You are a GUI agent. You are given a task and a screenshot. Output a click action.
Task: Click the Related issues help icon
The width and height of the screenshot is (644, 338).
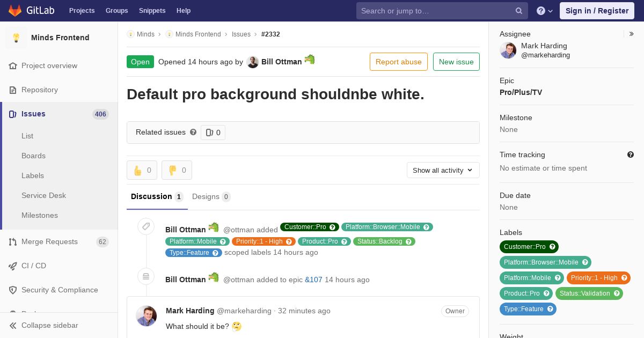(x=193, y=132)
